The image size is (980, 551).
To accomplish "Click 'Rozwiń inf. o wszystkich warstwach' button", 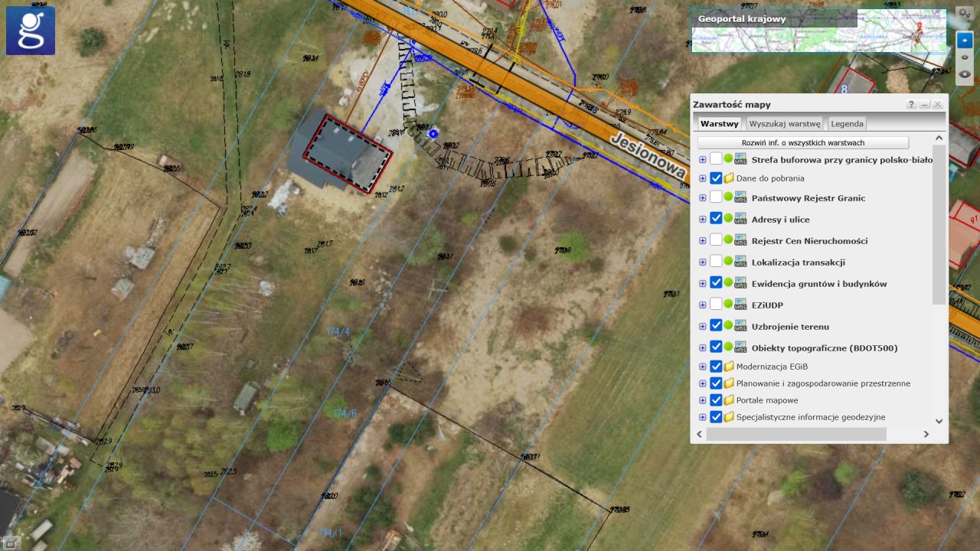I will pos(803,142).
